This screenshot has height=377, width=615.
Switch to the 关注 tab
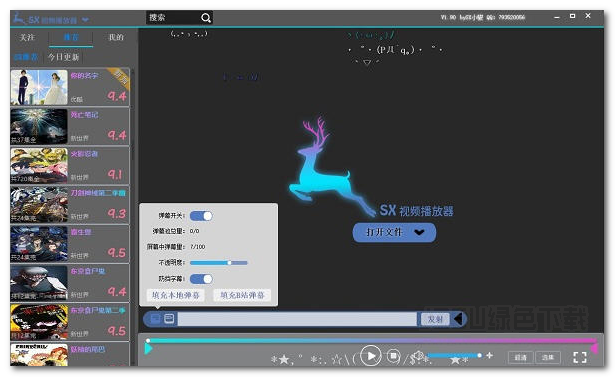[x=27, y=37]
